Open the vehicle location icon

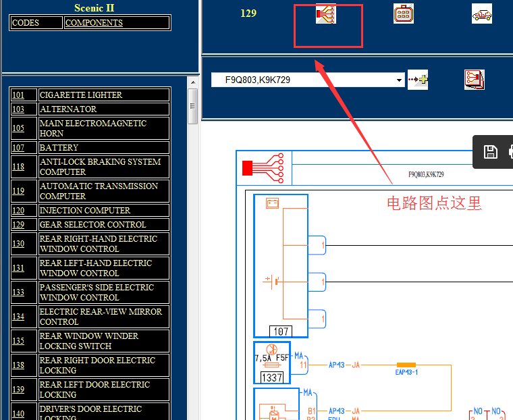[x=481, y=14]
